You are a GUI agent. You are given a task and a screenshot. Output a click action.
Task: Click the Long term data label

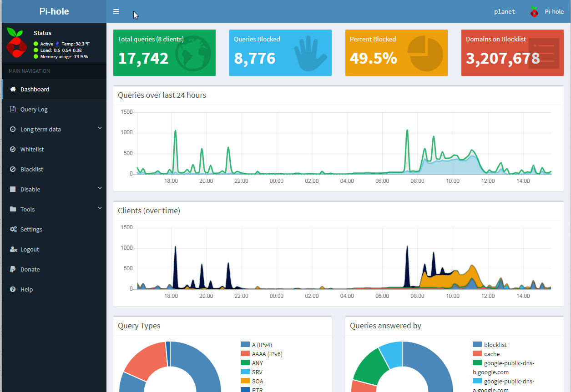40,129
